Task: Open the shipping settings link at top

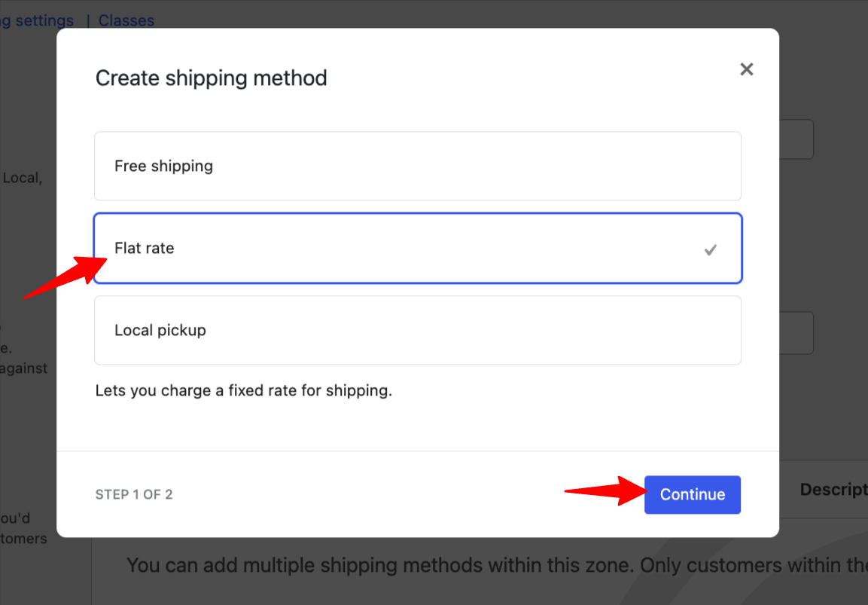Action: click(x=37, y=20)
